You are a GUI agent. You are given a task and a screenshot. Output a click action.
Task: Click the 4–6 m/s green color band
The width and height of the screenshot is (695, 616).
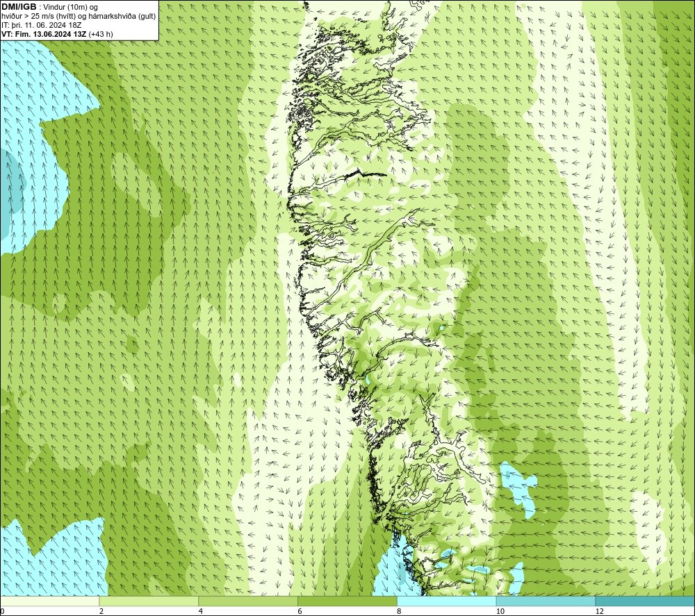248,601
